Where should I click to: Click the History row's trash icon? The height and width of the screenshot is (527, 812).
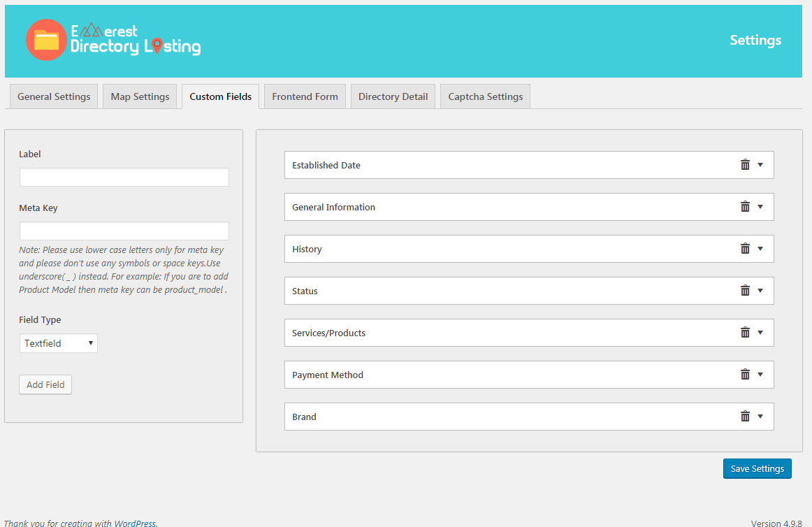click(745, 249)
